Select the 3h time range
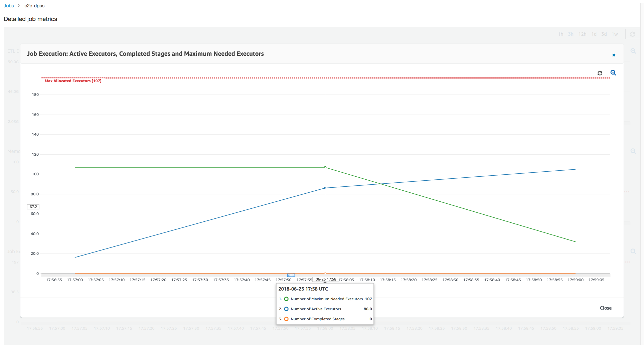The image size is (644, 345). (x=571, y=34)
